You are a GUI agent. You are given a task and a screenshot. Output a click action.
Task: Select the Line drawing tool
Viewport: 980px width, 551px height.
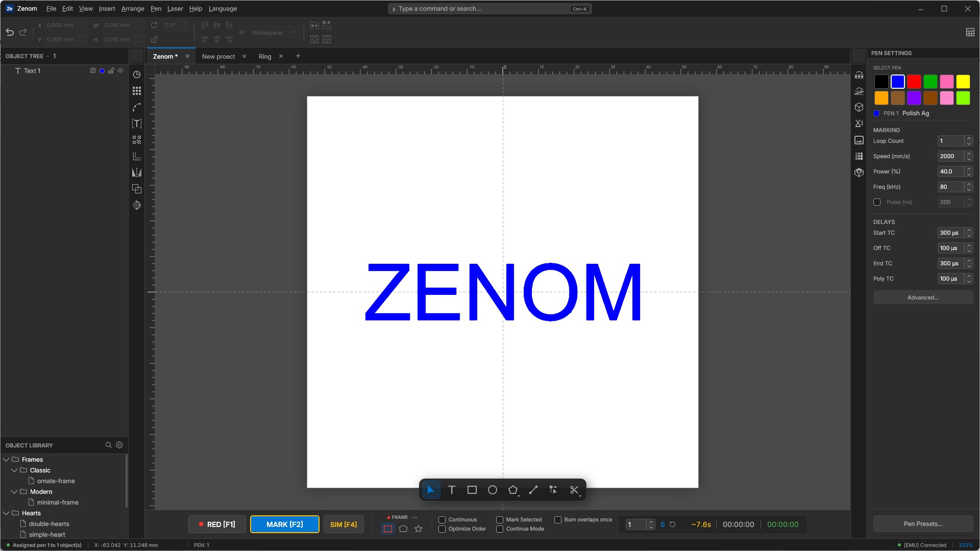(x=533, y=490)
